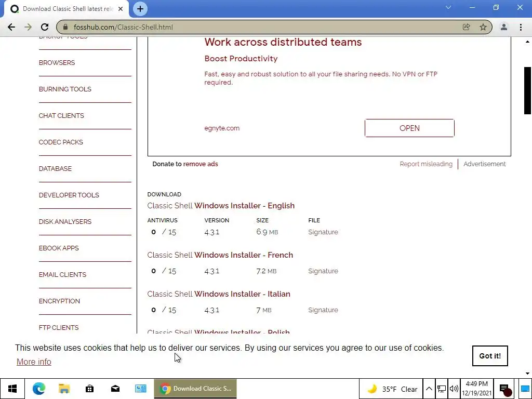Open the EMAIL CLIENTS category
Image resolution: width=532 pixels, height=399 pixels.
click(x=62, y=274)
